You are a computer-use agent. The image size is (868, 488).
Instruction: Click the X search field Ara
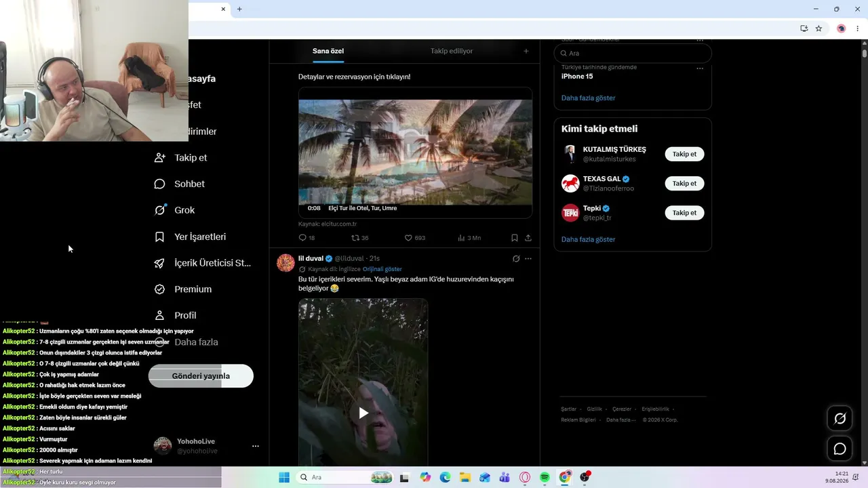click(633, 54)
